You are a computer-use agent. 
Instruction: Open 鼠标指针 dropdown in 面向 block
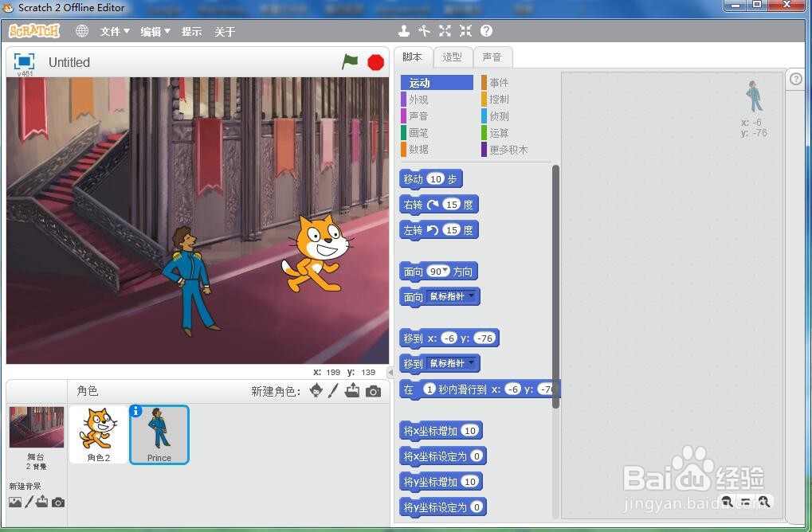471,295
